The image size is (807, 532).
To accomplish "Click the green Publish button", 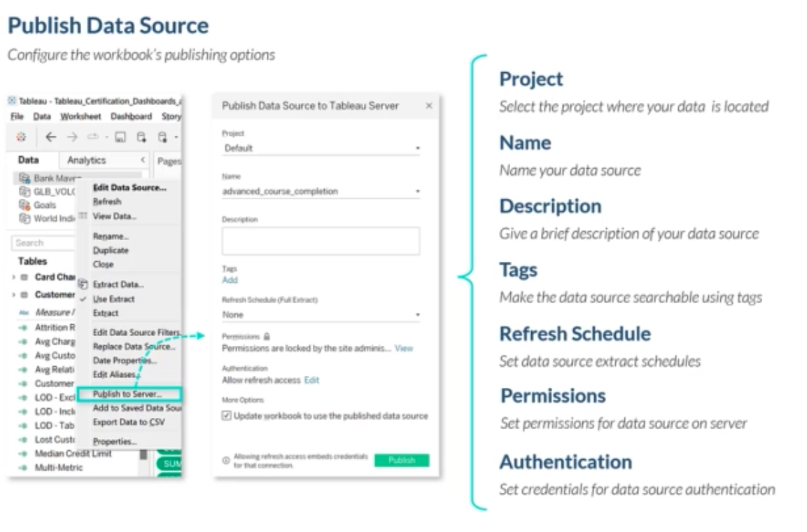I will (402, 460).
